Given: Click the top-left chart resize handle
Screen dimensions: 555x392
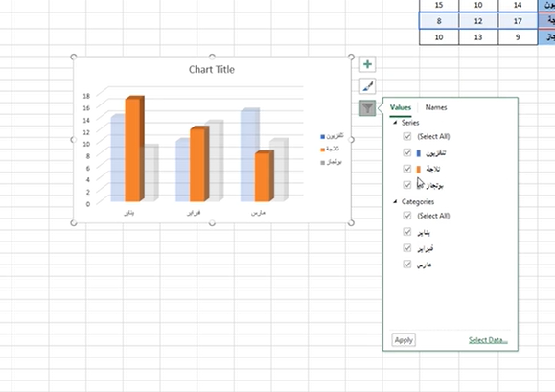Looking at the screenshot, I should click(x=74, y=57).
